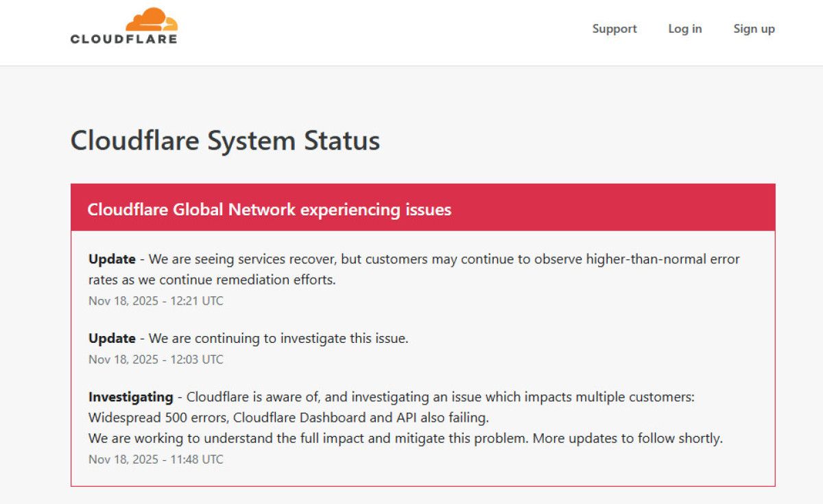The width and height of the screenshot is (823, 504).
Task: Select the 12:21 UTC timestamp
Action: pyautogui.click(x=156, y=300)
